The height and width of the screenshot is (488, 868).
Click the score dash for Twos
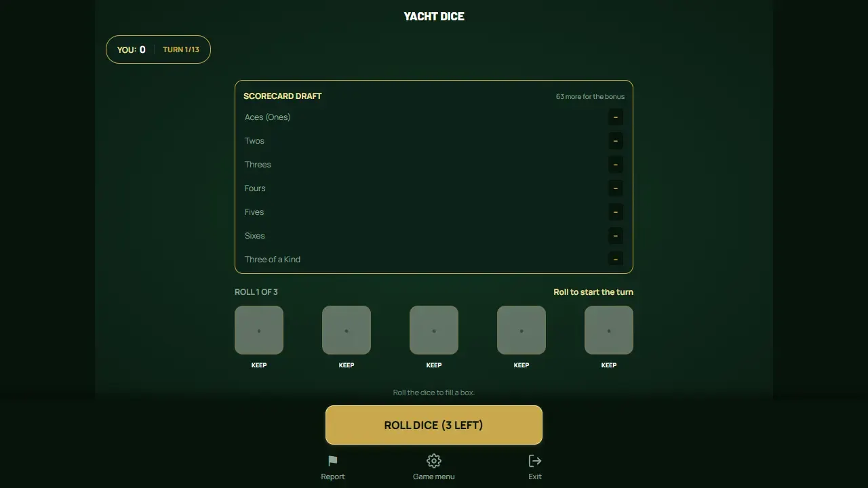click(615, 141)
